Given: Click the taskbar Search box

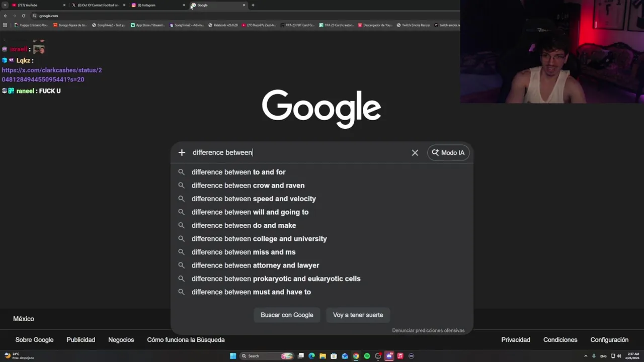Looking at the screenshot, I should [267, 356].
